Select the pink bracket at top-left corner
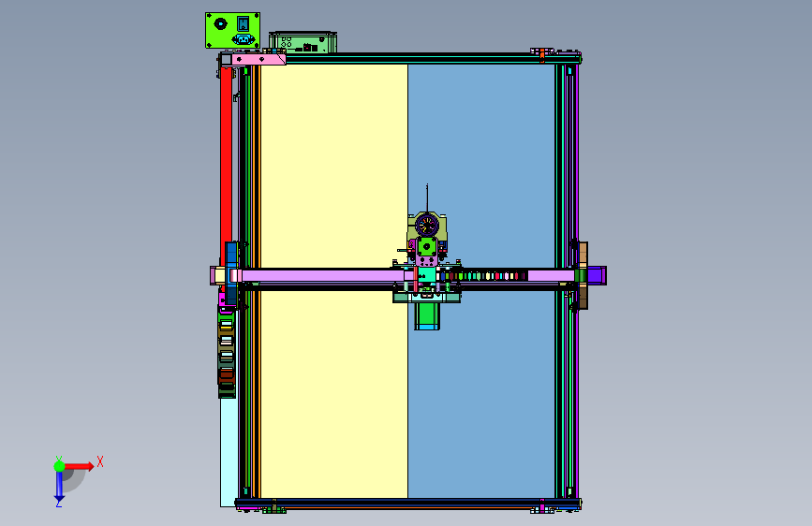Screen dimensions: 812x526 click(258, 60)
